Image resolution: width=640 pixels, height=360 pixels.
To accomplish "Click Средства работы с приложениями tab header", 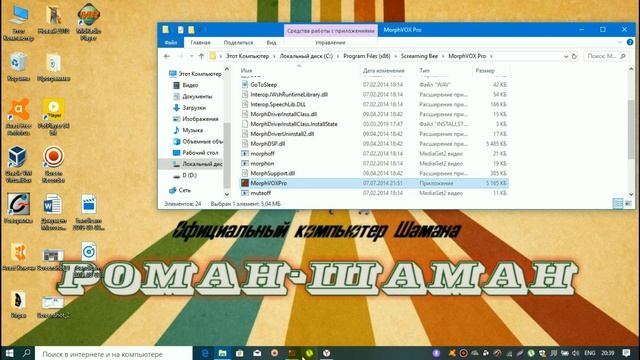I will 331,31.
